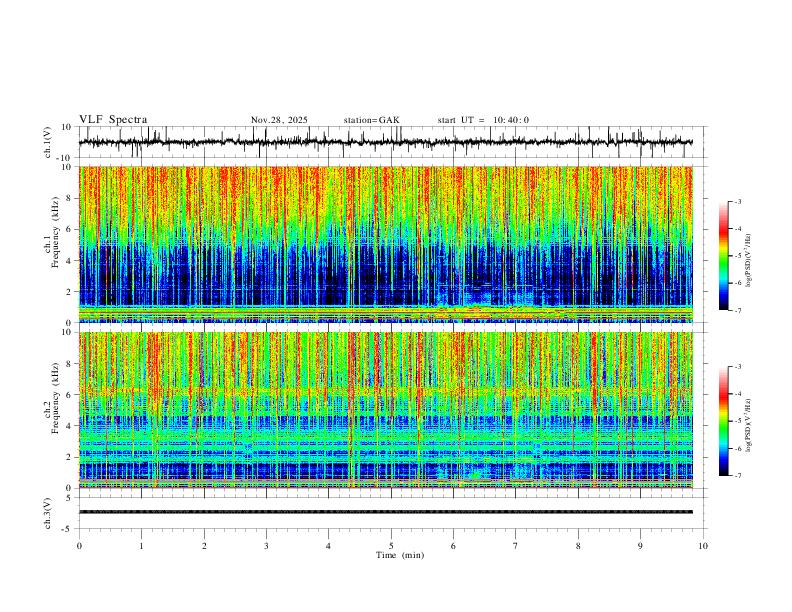Click the "9" tick on the time axis
Viewport: 792px width, 612px height.
click(x=640, y=546)
